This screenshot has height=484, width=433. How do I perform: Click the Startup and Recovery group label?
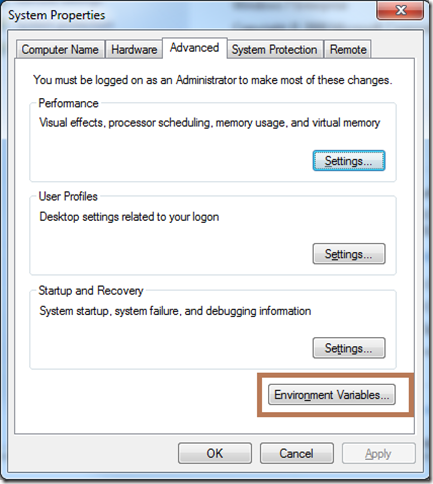click(91, 291)
